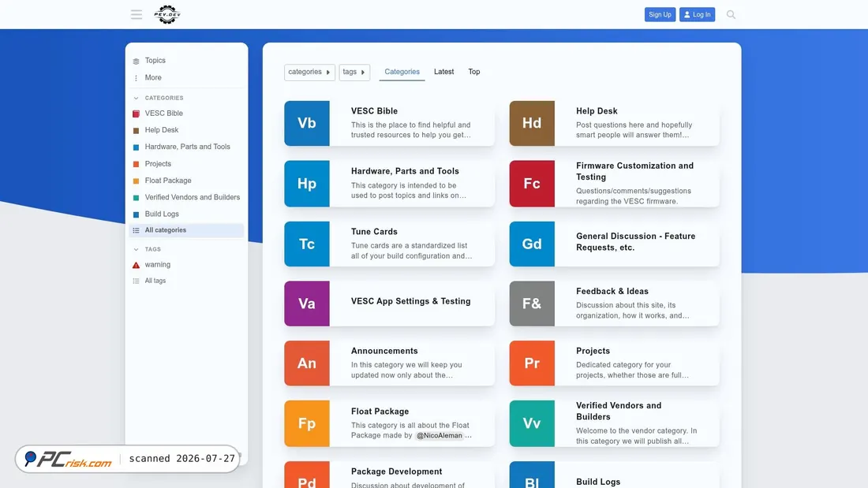Open Package Development category title
The height and width of the screenshot is (488, 868).
[396, 472]
